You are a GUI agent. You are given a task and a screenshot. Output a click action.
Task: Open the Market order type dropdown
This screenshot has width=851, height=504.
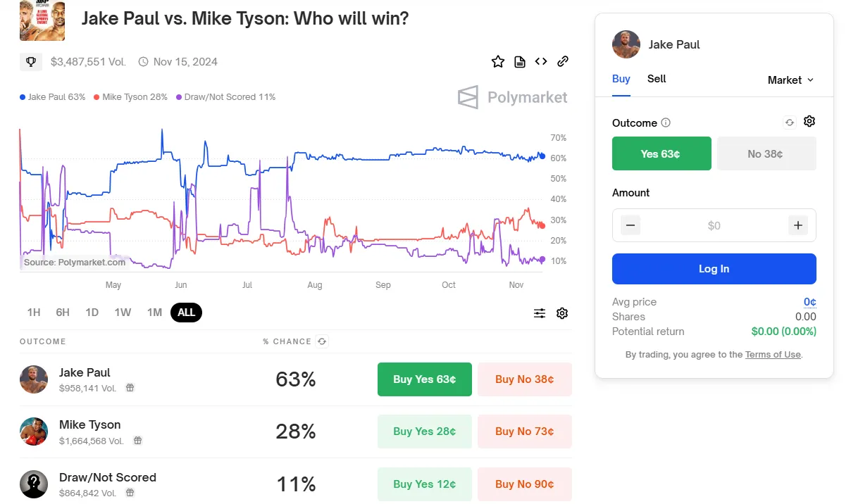point(790,80)
